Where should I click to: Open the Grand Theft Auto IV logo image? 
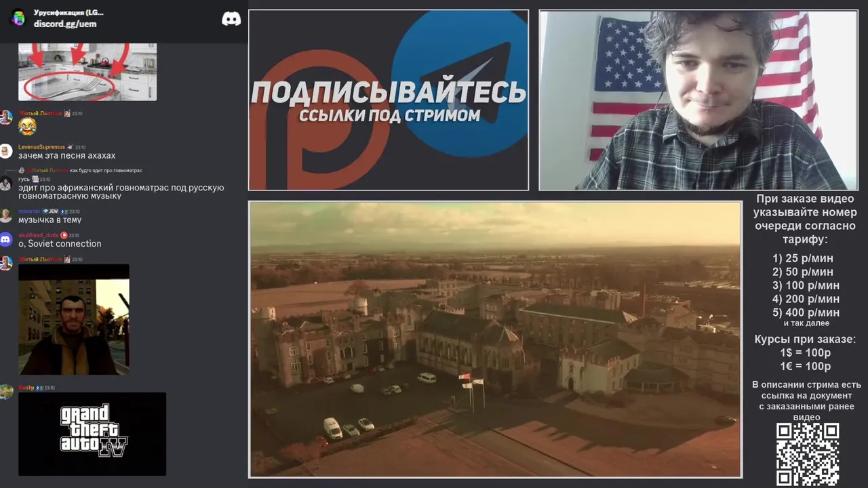pyautogui.click(x=92, y=434)
